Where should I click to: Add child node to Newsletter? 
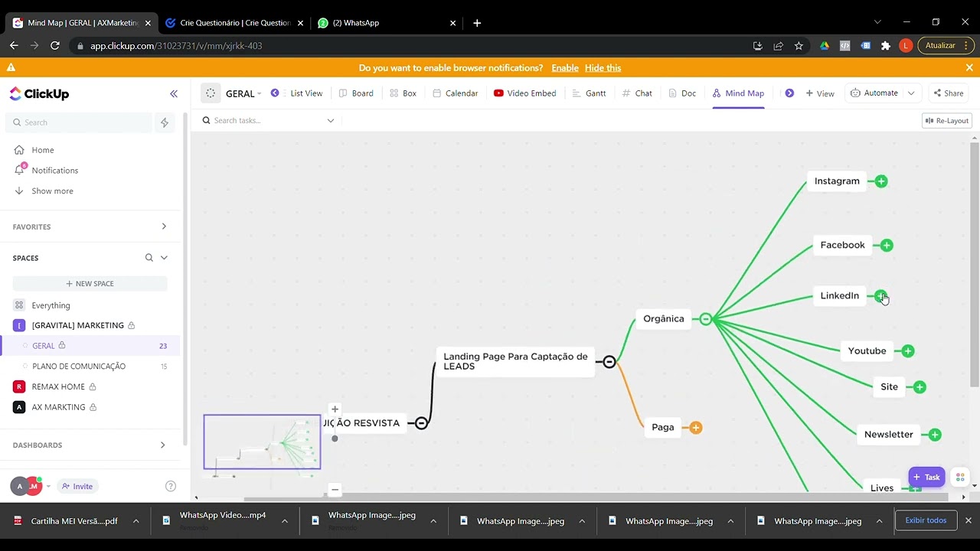click(x=935, y=435)
